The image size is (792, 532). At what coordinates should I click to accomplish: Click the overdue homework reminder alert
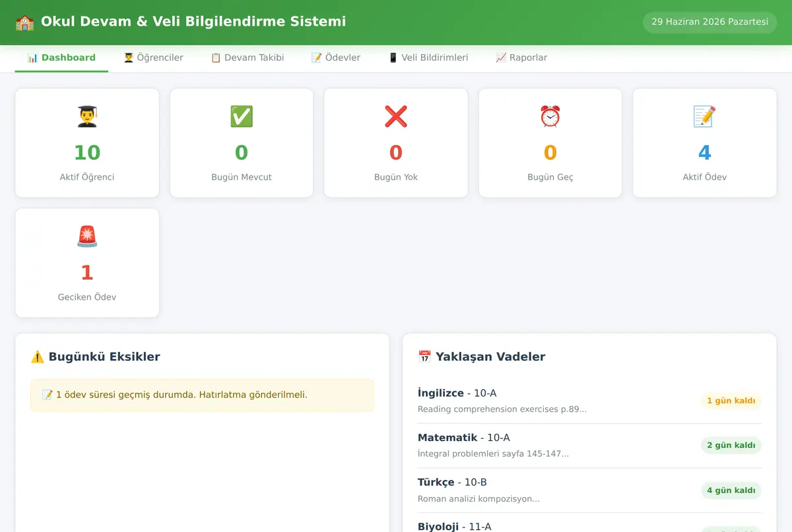tap(203, 395)
